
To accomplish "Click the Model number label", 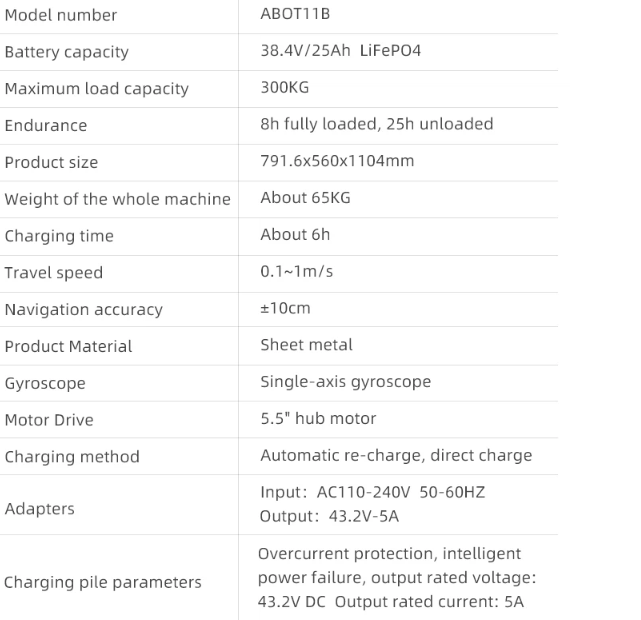I will 60,15.
